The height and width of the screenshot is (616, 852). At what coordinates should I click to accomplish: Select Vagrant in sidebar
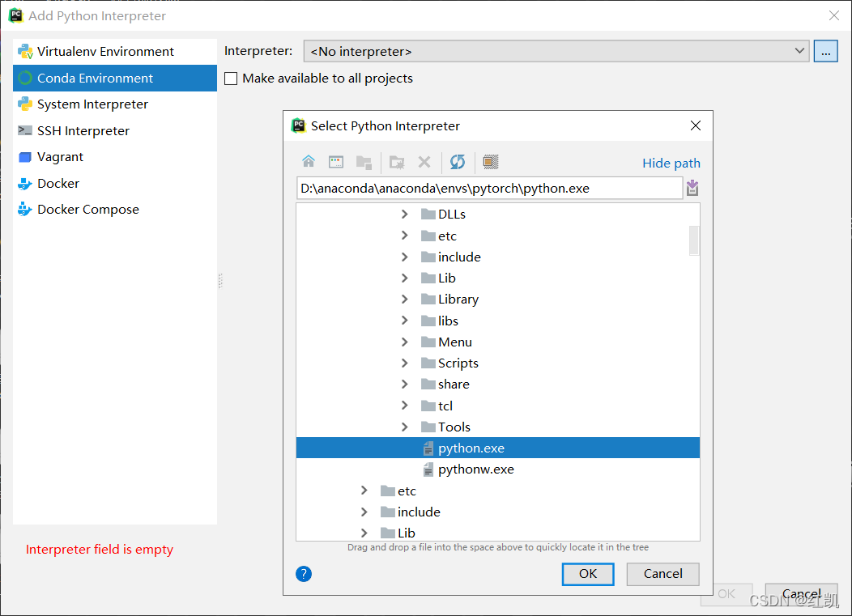click(115, 157)
